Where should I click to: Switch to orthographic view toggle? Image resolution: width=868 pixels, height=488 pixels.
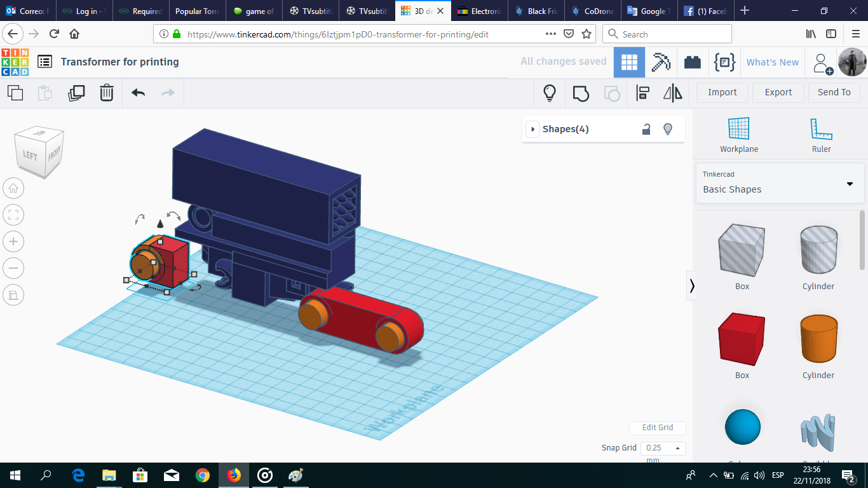point(13,295)
